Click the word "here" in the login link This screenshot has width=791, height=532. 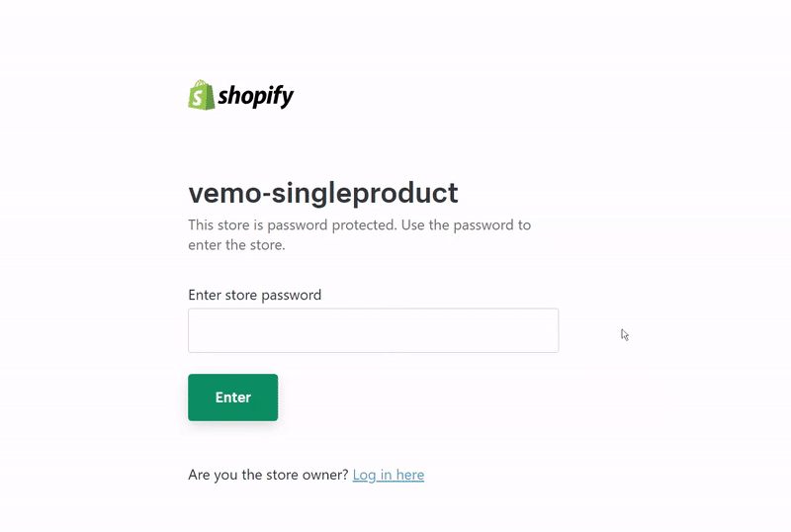(408, 475)
